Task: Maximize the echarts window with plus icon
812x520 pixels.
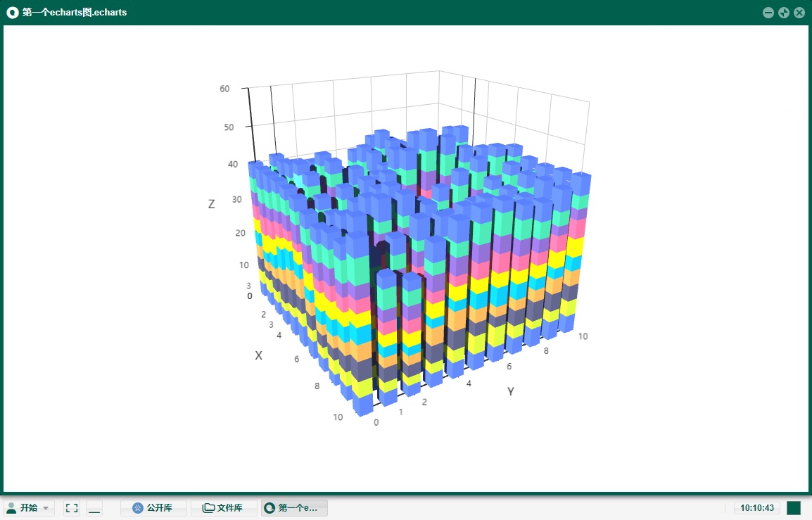Action: coord(784,13)
